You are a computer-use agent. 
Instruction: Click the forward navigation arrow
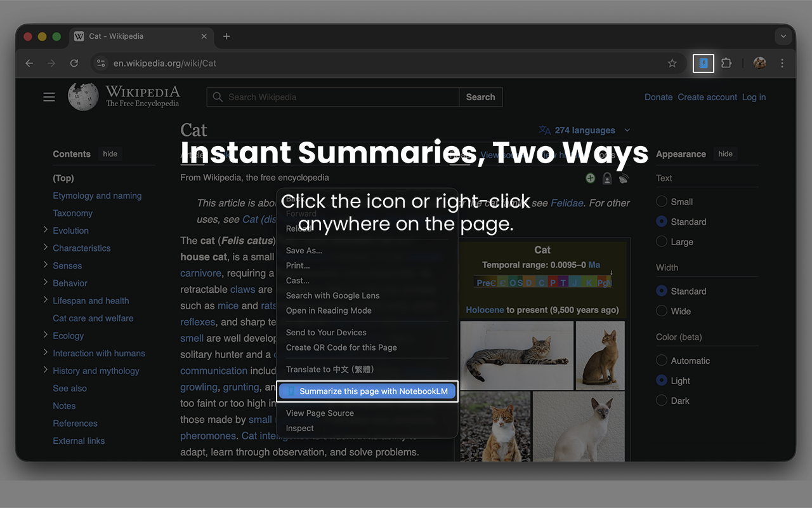coord(51,63)
